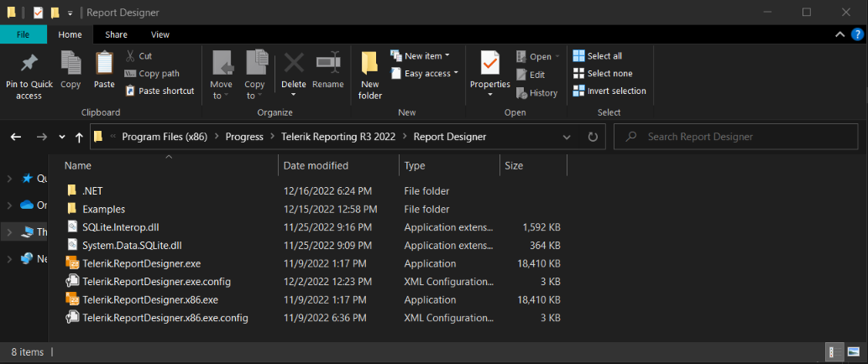Click the Delete X icon
The height and width of the screenshot is (364, 868).
[x=294, y=63]
